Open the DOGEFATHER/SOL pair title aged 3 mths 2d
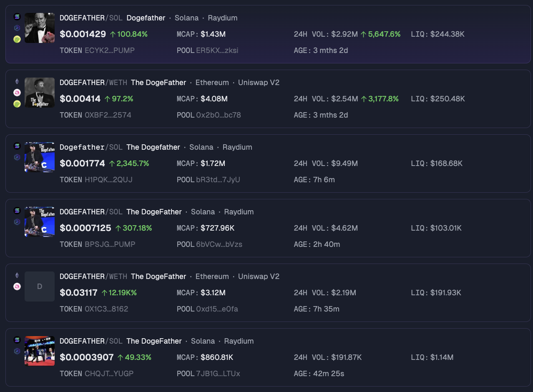 [91, 18]
